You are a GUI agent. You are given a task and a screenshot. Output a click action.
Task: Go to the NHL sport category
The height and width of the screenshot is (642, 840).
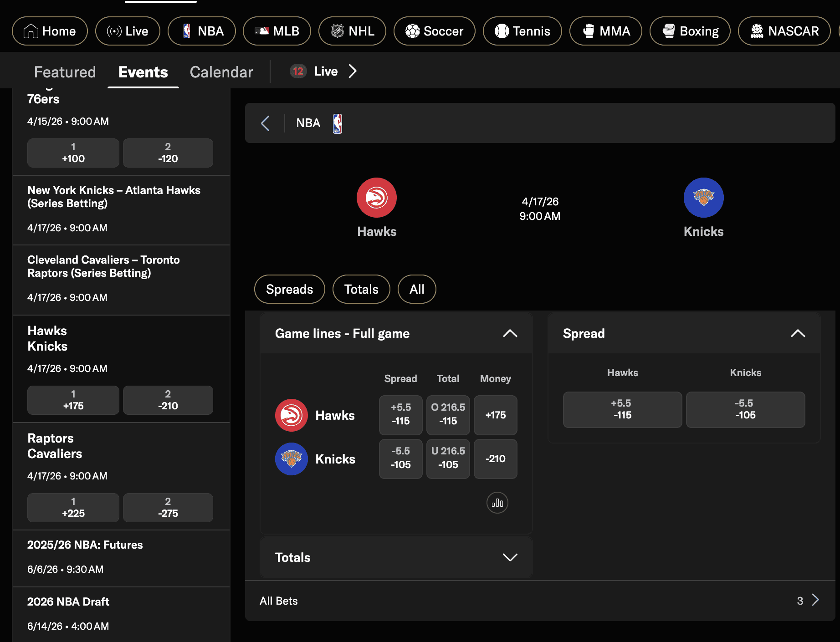352,31
